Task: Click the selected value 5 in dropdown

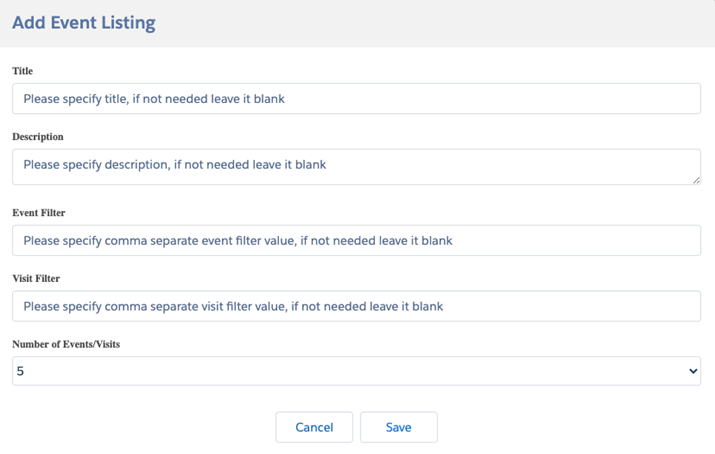Action: tap(21, 371)
